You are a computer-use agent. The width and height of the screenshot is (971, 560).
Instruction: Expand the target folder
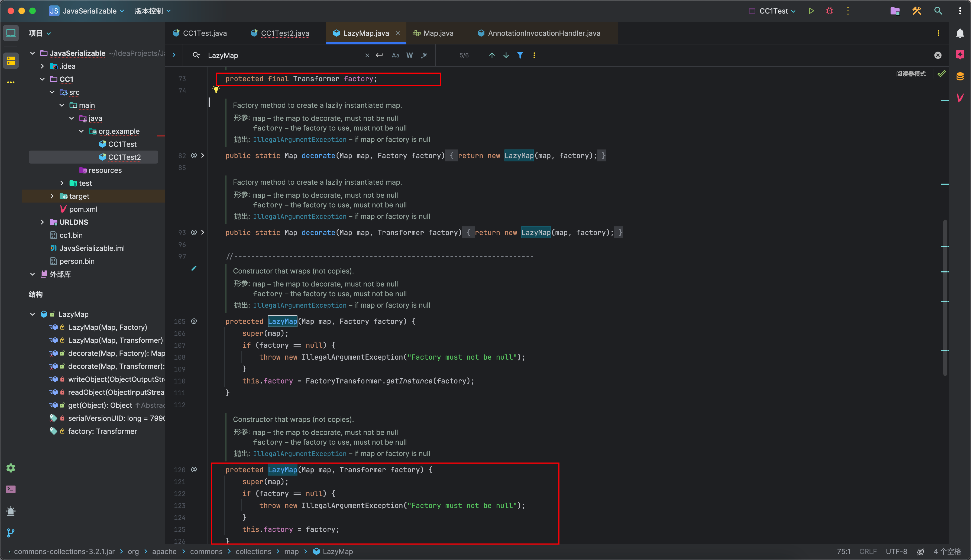click(52, 196)
